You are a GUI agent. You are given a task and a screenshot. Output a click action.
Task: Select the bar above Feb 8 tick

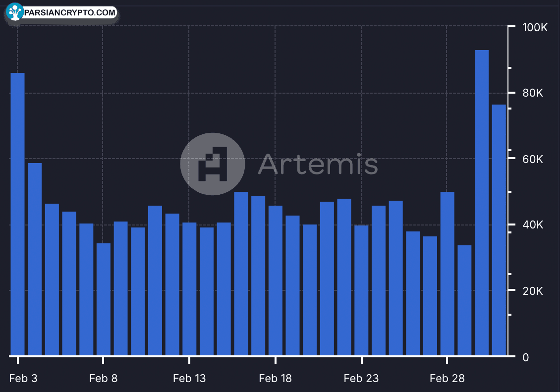tap(104, 299)
